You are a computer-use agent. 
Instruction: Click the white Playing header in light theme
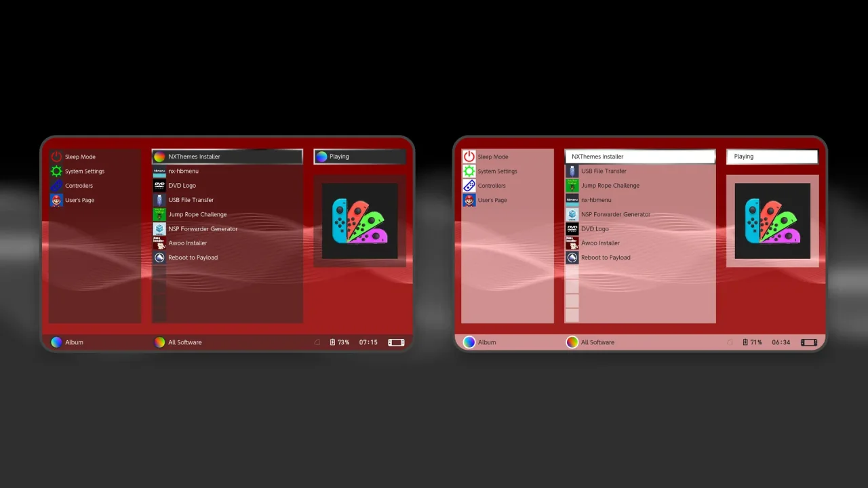click(772, 157)
